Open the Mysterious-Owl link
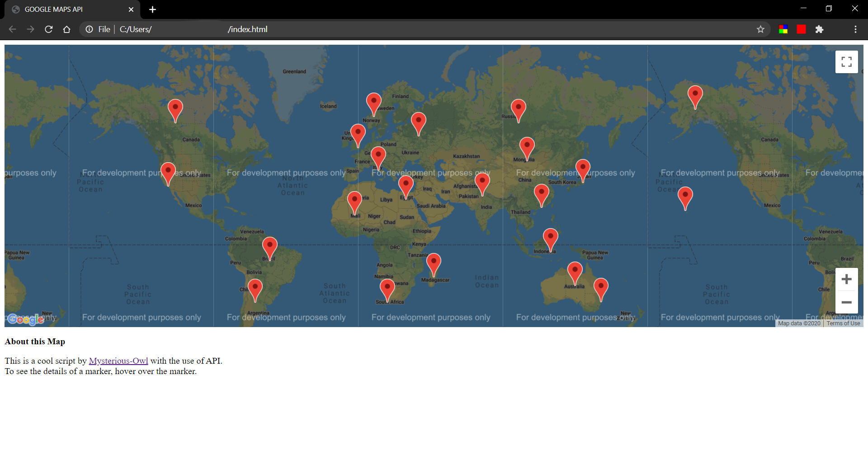The image size is (868, 459). pyautogui.click(x=118, y=361)
